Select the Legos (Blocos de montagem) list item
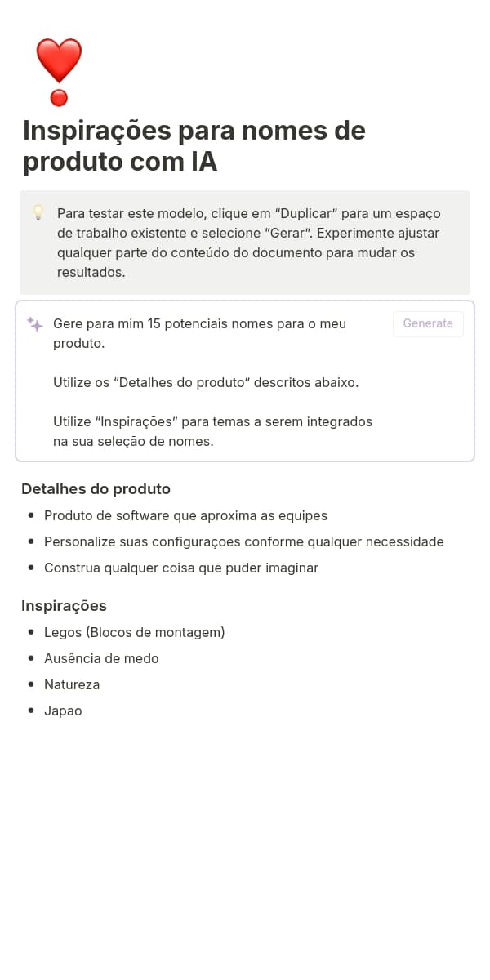490x980 pixels. point(135,632)
